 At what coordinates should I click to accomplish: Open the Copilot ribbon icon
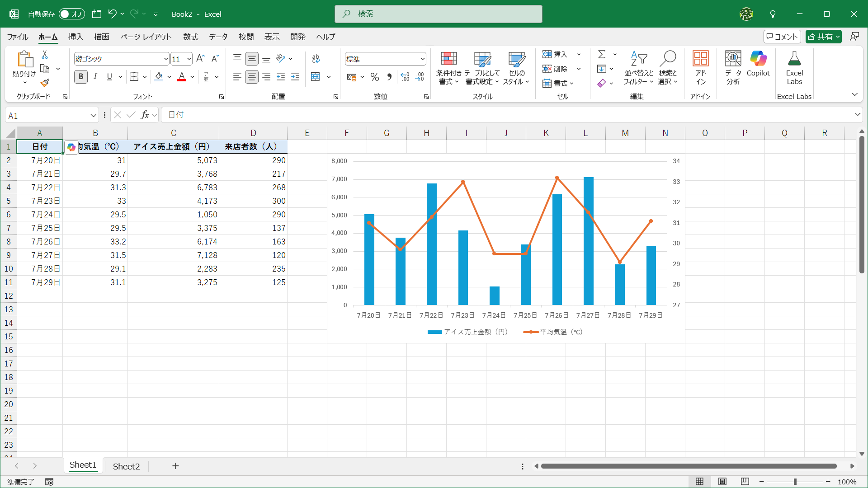pos(758,59)
